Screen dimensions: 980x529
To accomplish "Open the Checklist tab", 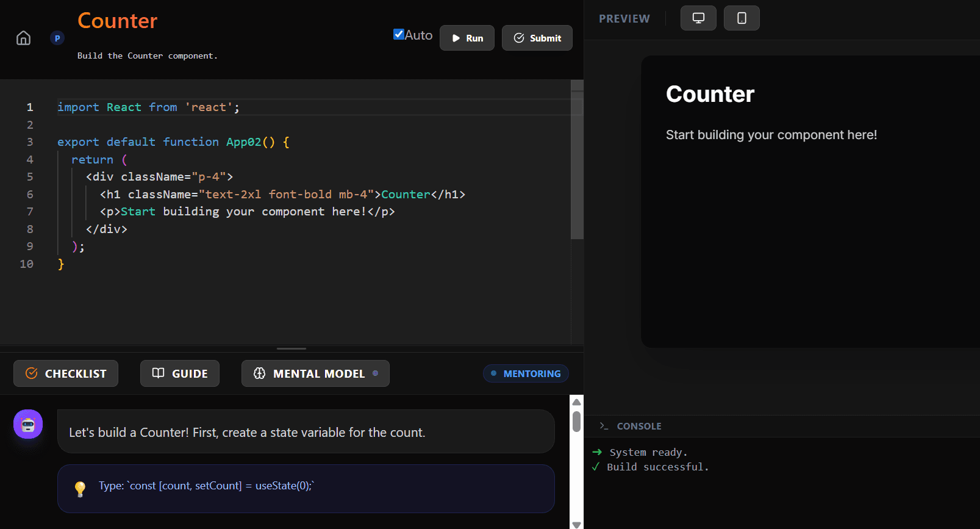I will click(x=66, y=373).
